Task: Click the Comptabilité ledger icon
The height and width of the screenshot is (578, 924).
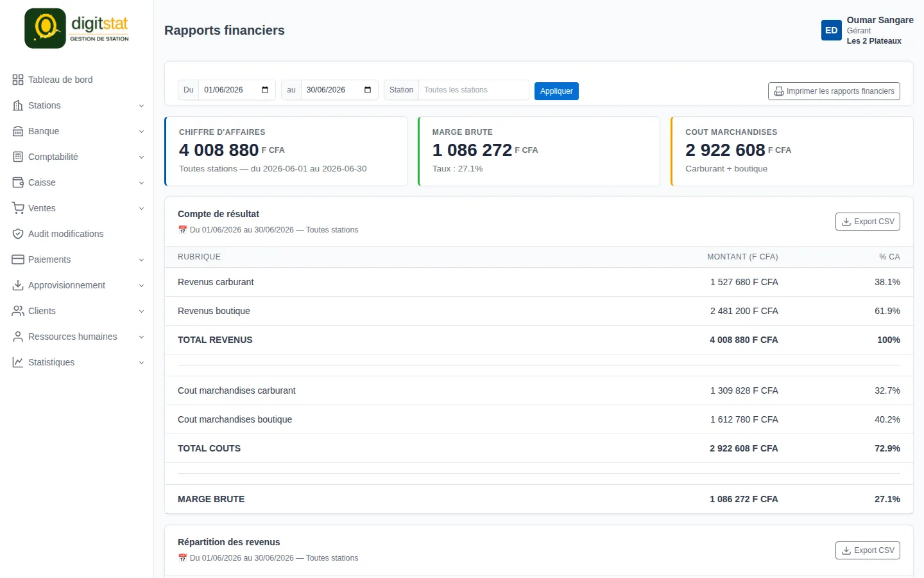Action: [x=18, y=157]
